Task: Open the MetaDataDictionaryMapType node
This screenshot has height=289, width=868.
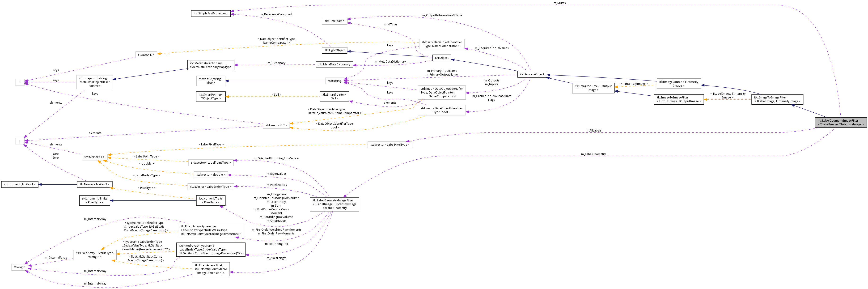Action: click(x=211, y=65)
